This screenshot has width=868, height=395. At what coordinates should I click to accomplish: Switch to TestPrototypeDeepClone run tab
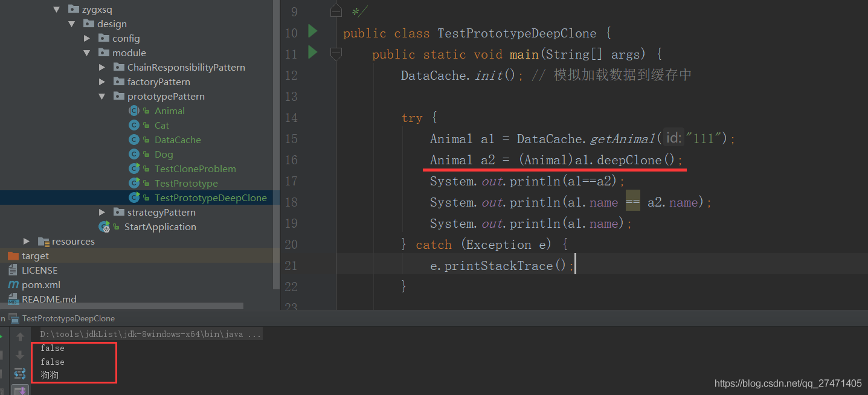[x=68, y=318]
